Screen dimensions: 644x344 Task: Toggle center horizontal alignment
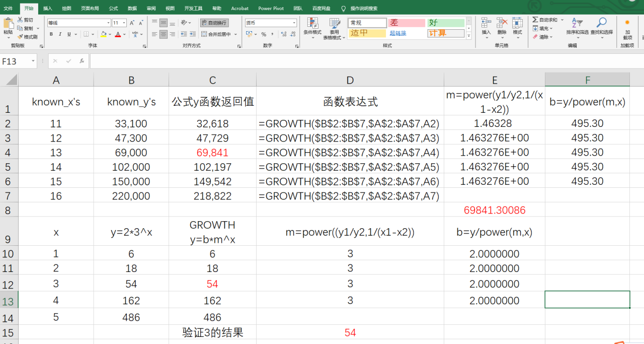(x=164, y=34)
